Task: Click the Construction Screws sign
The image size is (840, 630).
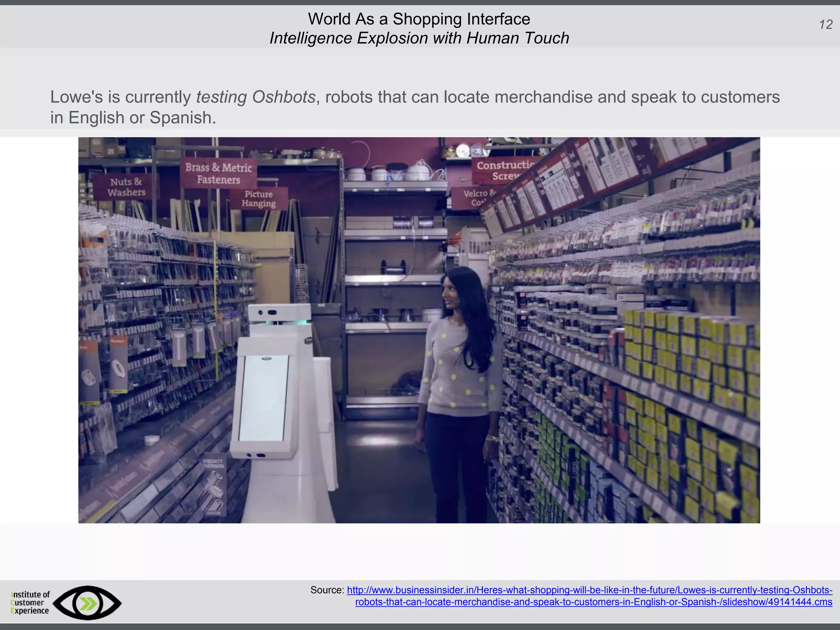Action: pos(502,170)
